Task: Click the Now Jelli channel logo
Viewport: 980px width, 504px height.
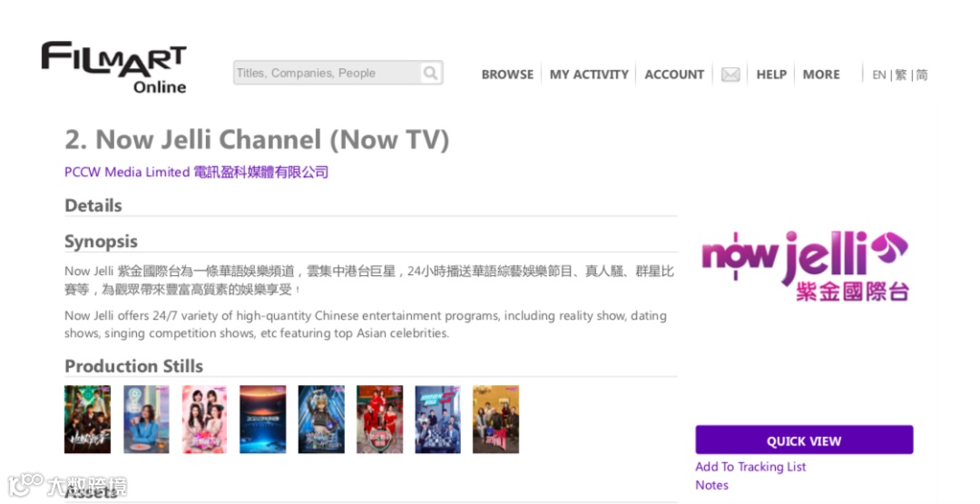Action: [x=804, y=266]
